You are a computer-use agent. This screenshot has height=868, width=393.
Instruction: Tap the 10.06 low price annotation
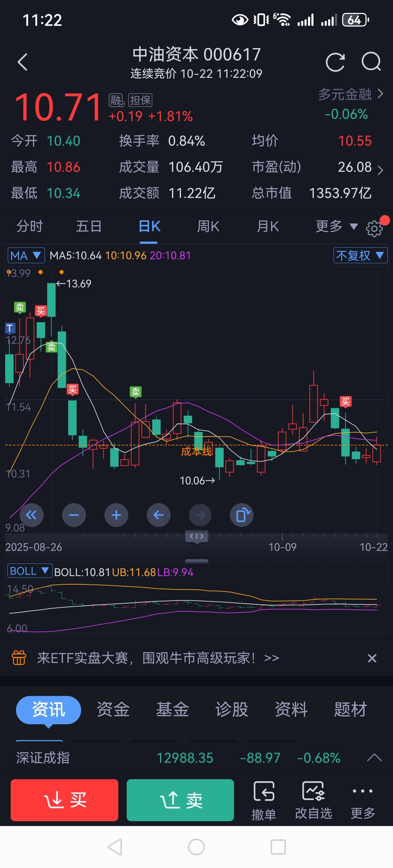[197, 480]
